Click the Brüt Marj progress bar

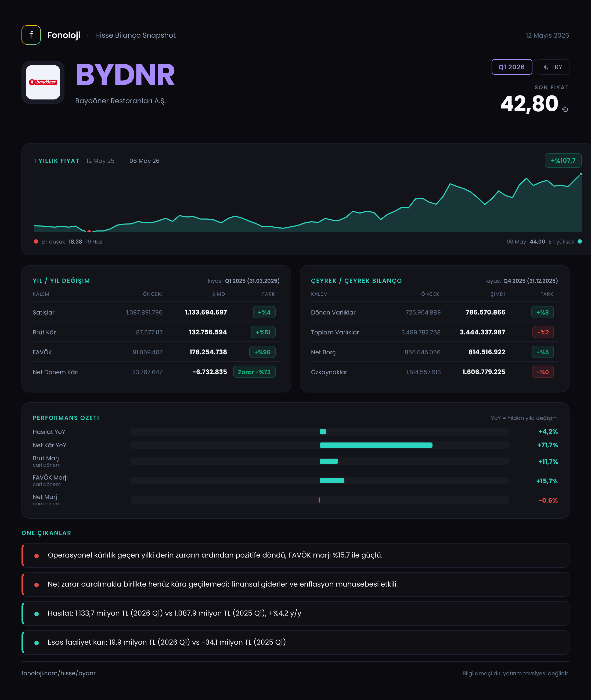pos(320,461)
